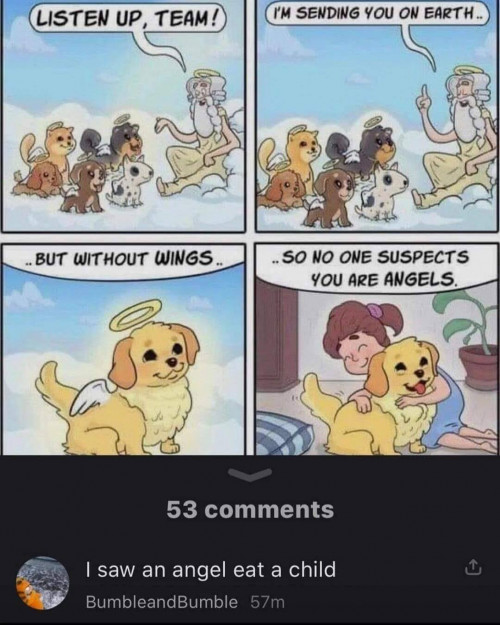Tap the white spotted puppy in first panel
Viewport: 500px width, 625px height.
130,181
